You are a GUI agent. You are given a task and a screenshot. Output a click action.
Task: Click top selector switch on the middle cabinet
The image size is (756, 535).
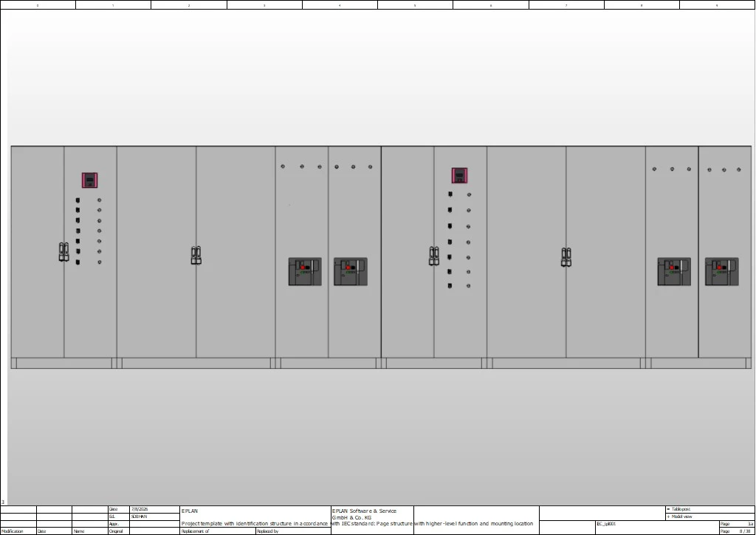[450, 194]
